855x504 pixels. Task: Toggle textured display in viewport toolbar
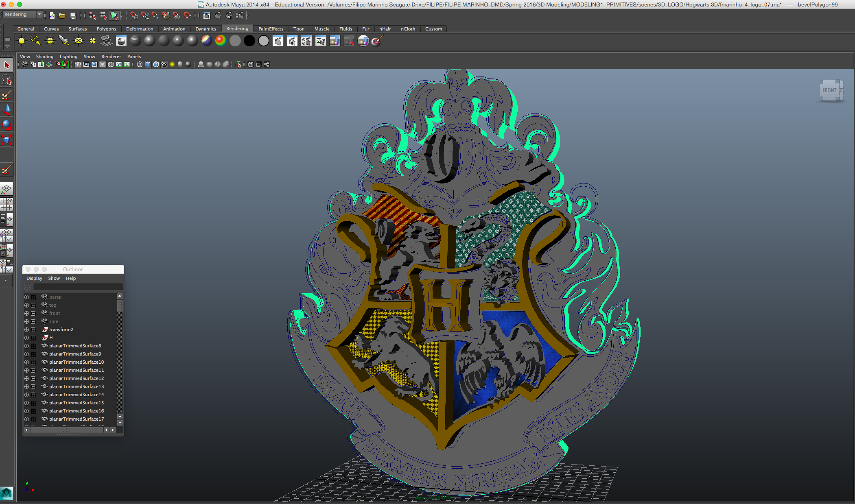point(164,65)
